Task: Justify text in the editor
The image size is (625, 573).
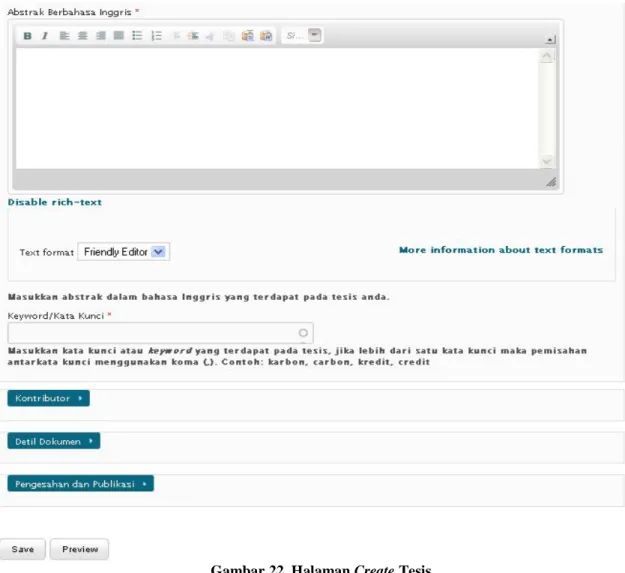Action: 118,36
